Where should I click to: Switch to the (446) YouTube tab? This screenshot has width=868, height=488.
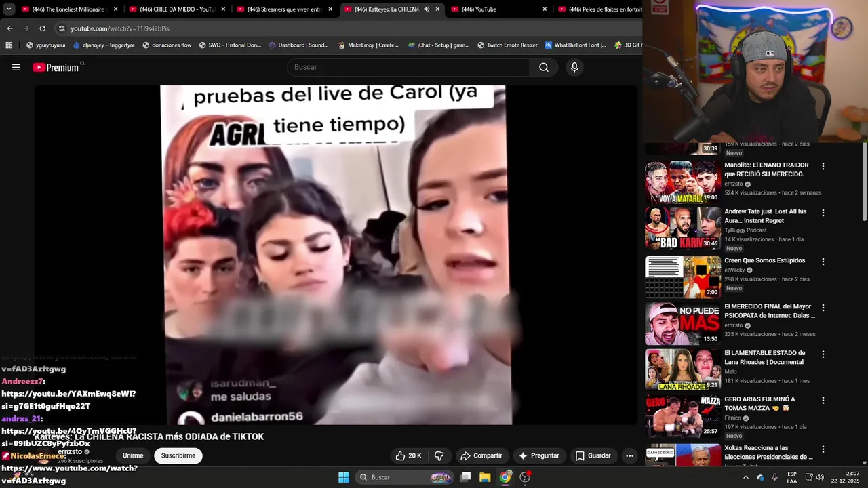coord(498,9)
